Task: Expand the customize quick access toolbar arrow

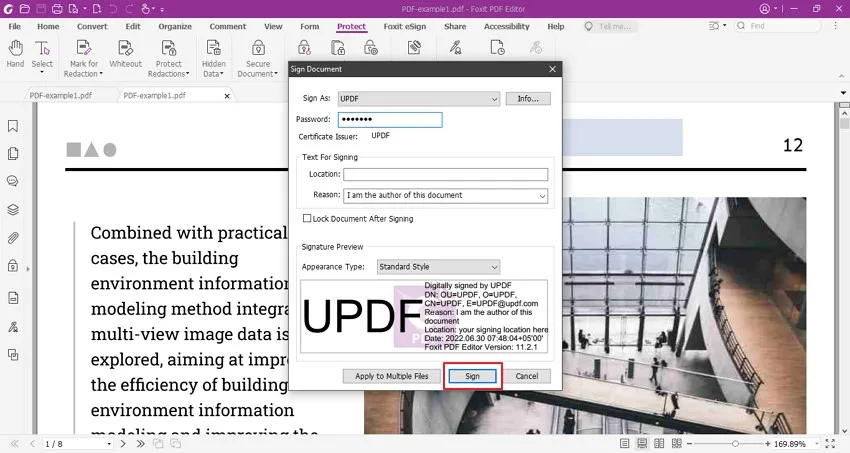Action: (162, 9)
